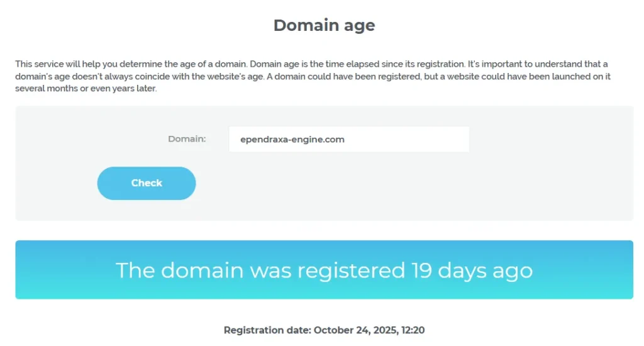Click the 'Domain:' field label
This screenshot has width=644, height=346.
click(x=187, y=139)
